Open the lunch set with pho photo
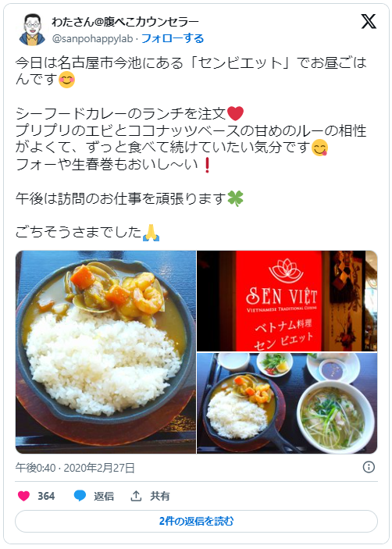 pyautogui.click(x=287, y=403)
